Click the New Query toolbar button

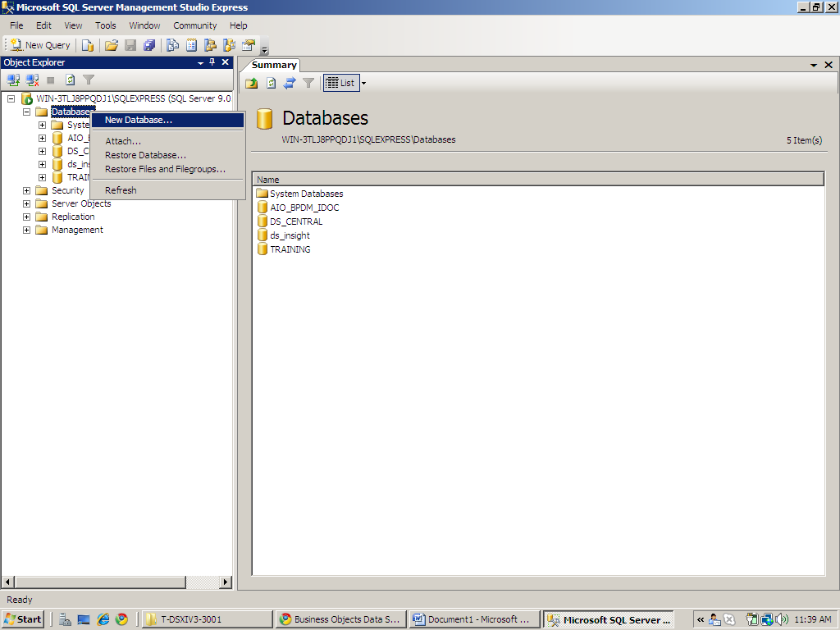click(x=41, y=46)
